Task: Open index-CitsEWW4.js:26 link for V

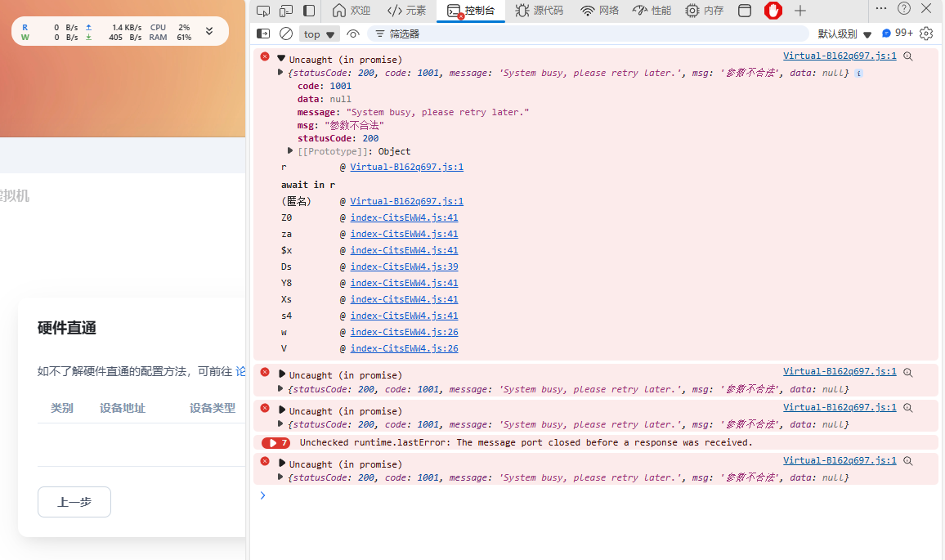Action: [404, 348]
